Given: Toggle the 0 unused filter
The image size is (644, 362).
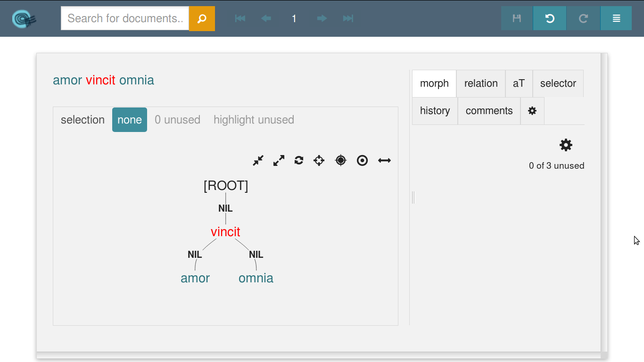Looking at the screenshot, I should 177,120.
